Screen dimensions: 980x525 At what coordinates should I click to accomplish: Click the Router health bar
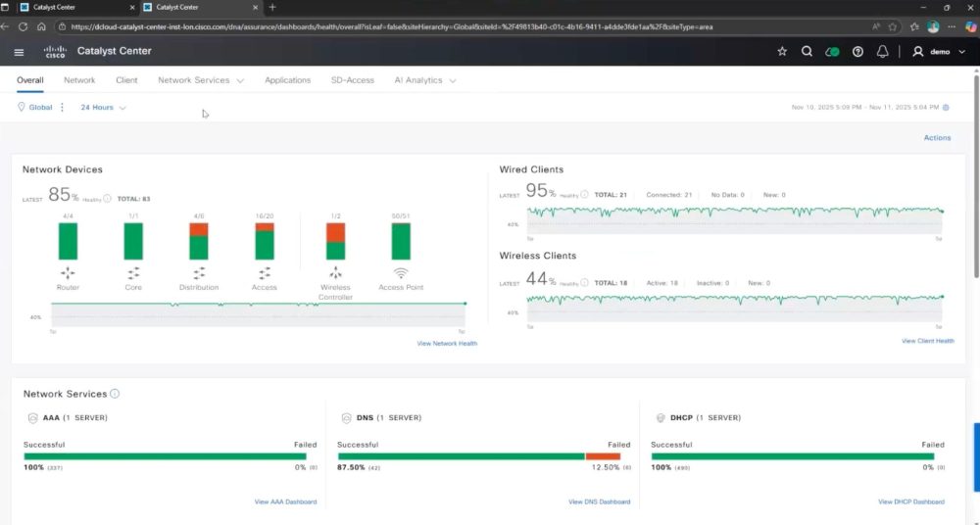pos(68,241)
